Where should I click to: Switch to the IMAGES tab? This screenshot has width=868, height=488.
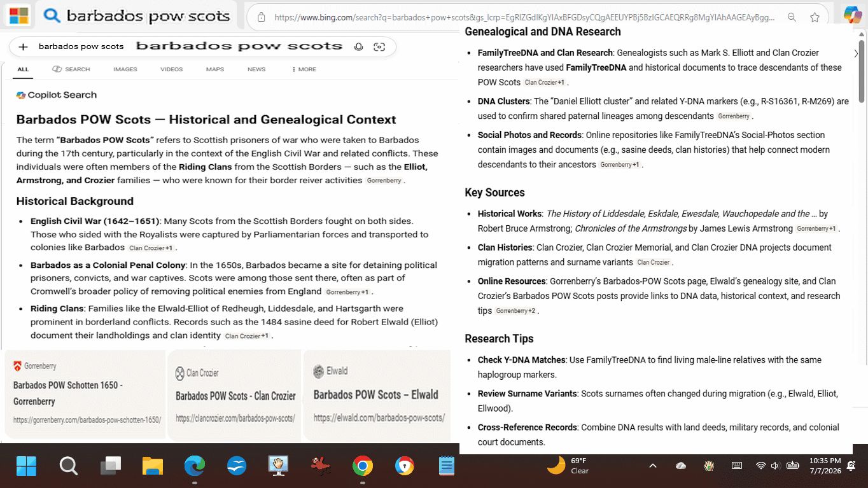point(125,69)
